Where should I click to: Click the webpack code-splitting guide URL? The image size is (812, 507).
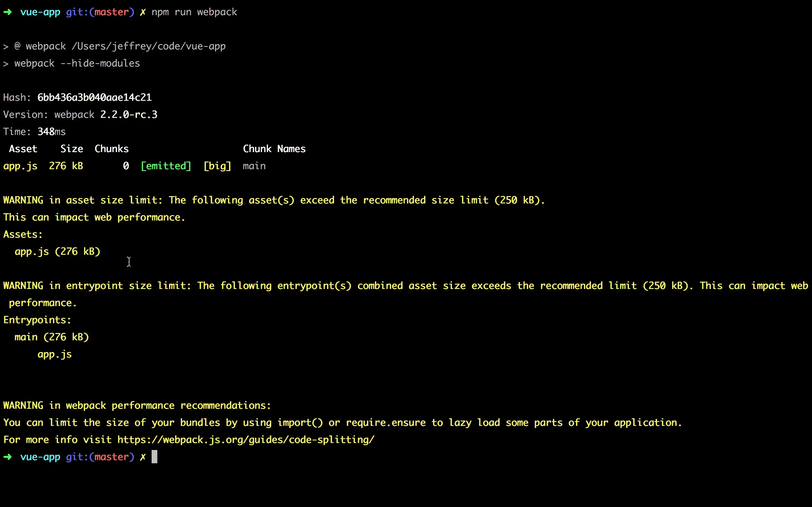coord(246,440)
